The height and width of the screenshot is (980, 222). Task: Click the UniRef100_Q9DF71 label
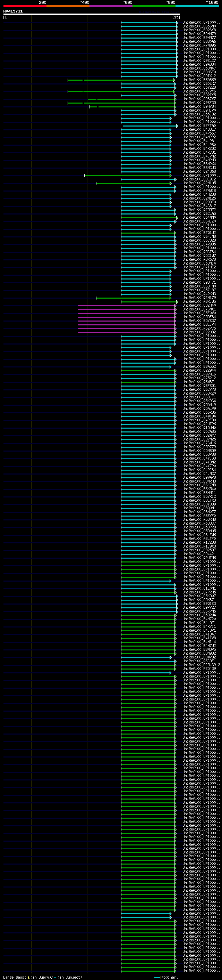tap(199, 282)
